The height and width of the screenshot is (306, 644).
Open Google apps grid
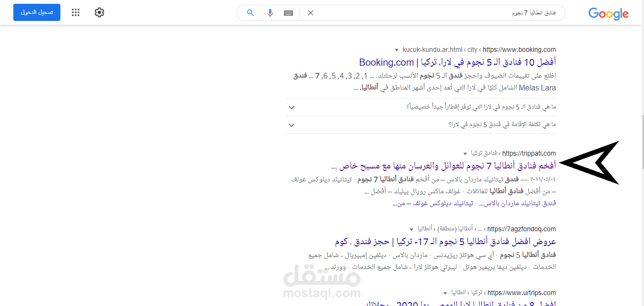tap(76, 12)
